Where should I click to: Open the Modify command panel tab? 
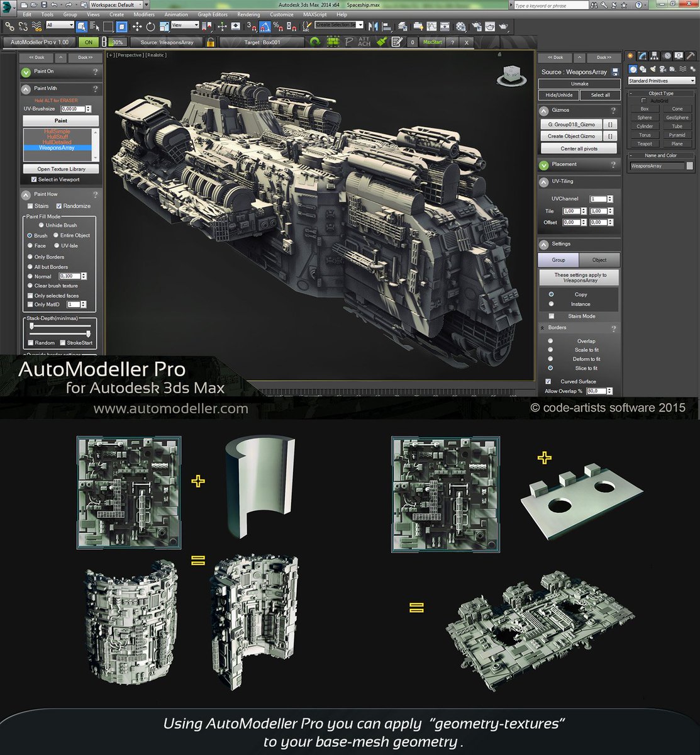click(643, 56)
